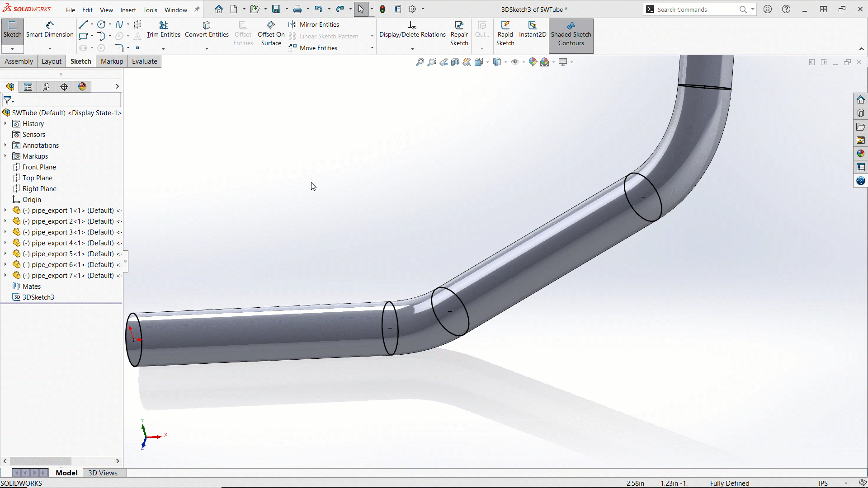The image size is (868, 488).
Task: Open the DisplayManager tab icon
Action: tap(82, 87)
